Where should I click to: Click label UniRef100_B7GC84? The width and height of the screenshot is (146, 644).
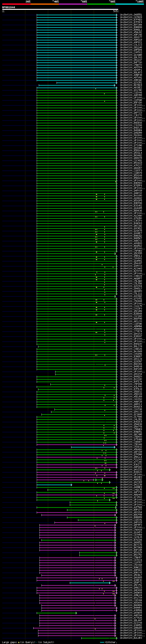[131, 540]
